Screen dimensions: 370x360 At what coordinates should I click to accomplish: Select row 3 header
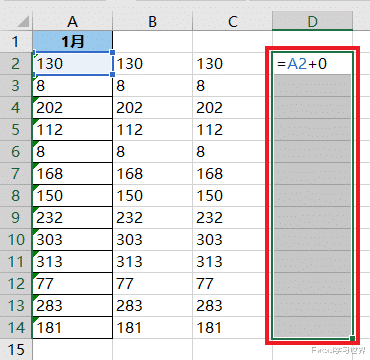pos(16,85)
